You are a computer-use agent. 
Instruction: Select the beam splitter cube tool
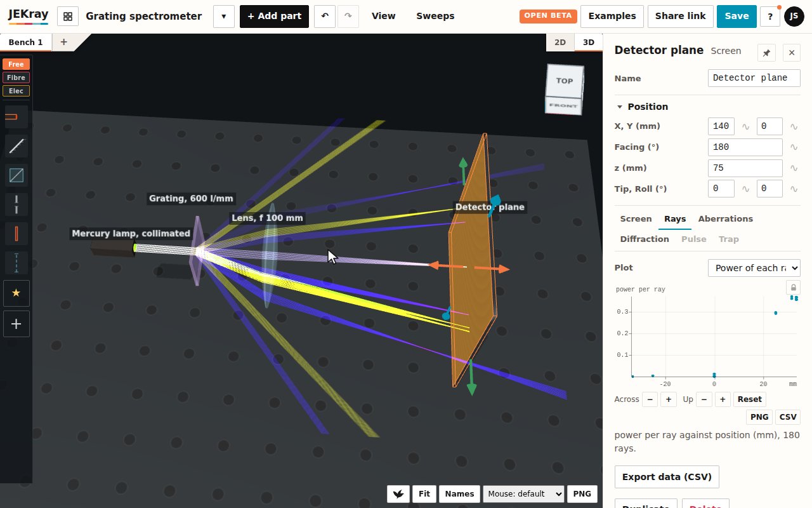pos(16,175)
